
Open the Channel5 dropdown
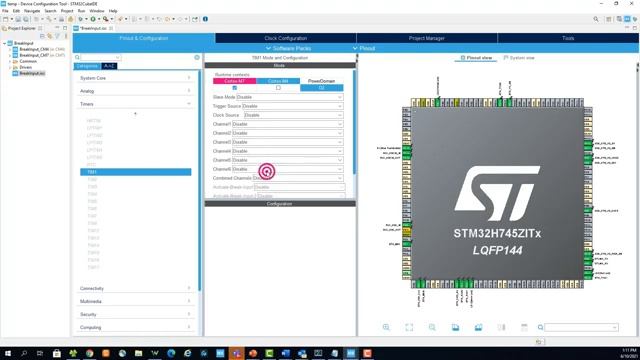287,160
